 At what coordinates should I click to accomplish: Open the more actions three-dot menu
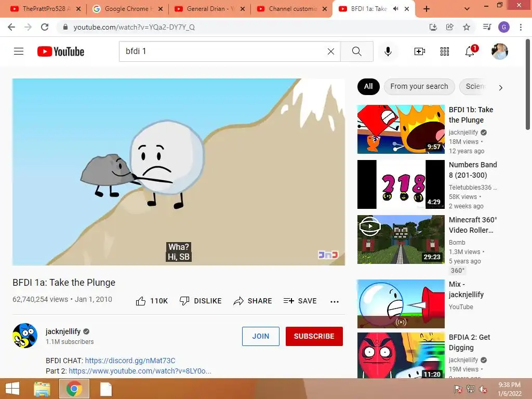(335, 301)
